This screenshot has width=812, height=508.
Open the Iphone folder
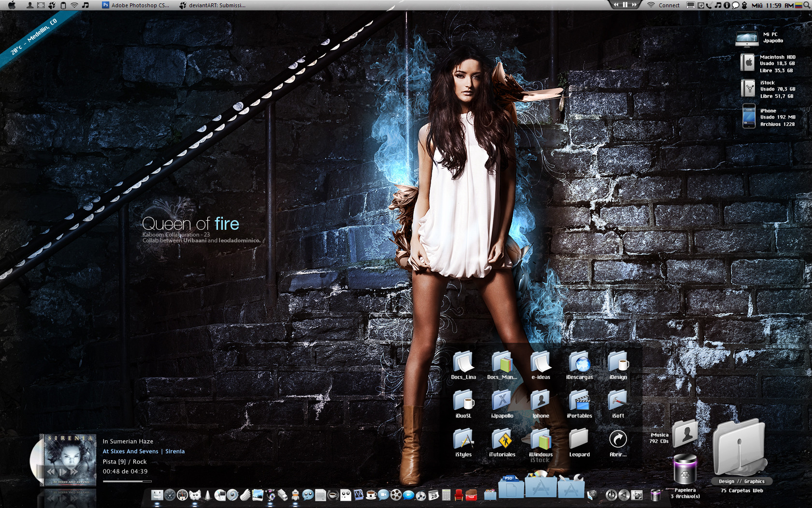click(x=540, y=401)
